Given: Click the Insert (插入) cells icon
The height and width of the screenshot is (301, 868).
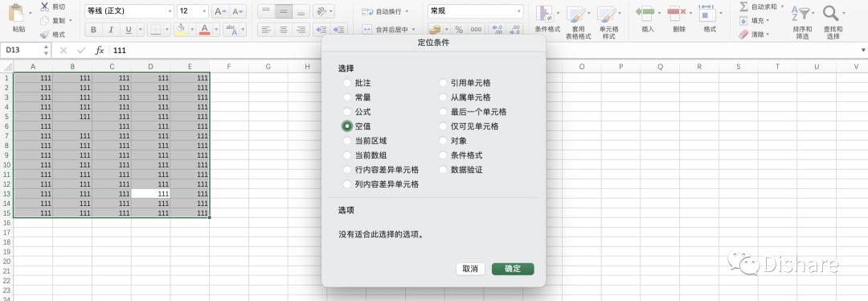Looking at the screenshot, I should (645, 12).
